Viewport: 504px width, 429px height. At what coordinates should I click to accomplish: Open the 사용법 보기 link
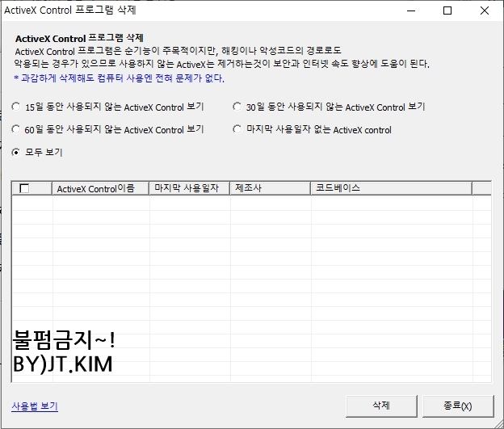coord(35,406)
